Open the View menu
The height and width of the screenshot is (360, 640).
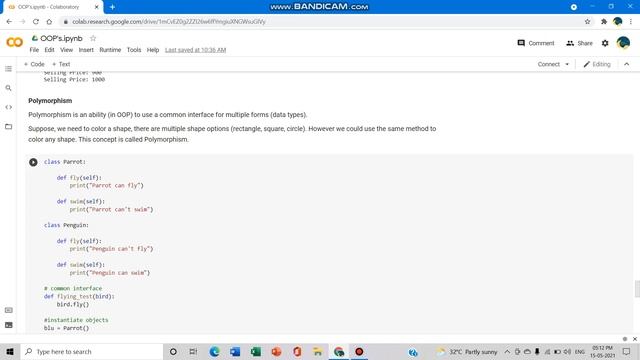coord(67,50)
